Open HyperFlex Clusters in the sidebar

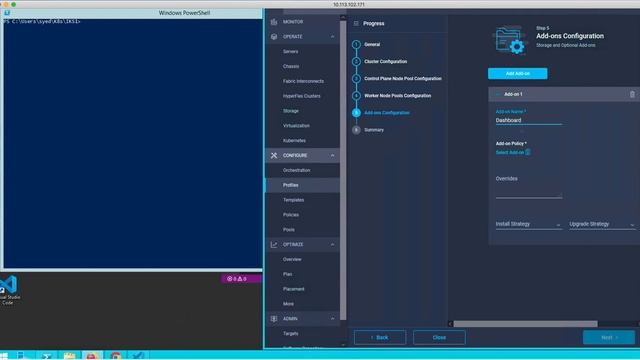click(x=301, y=96)
